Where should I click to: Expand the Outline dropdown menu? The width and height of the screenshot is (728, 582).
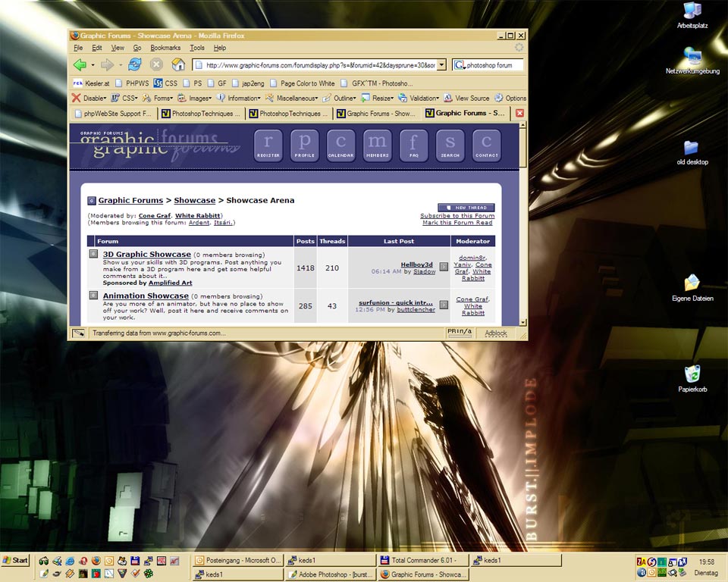click(x=340, y=98)
